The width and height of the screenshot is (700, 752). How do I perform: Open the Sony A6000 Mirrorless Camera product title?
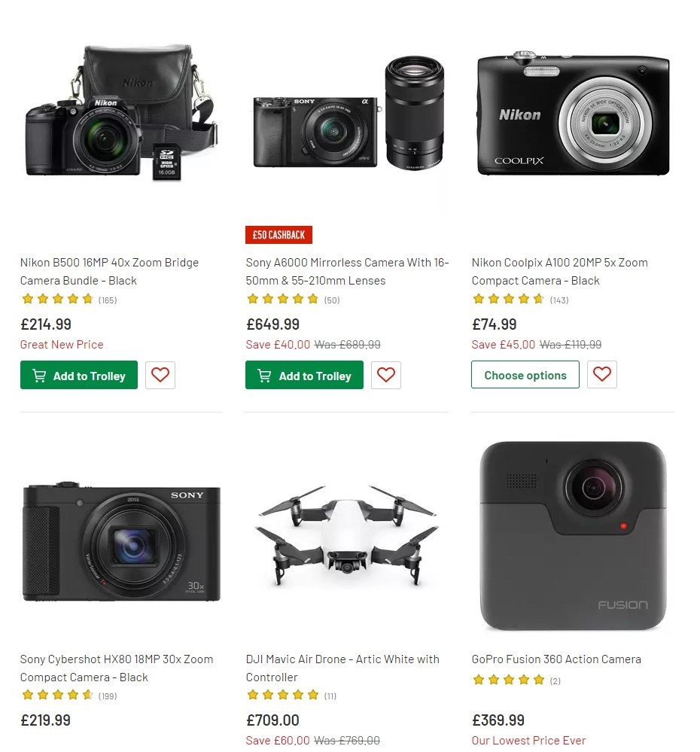346,271
